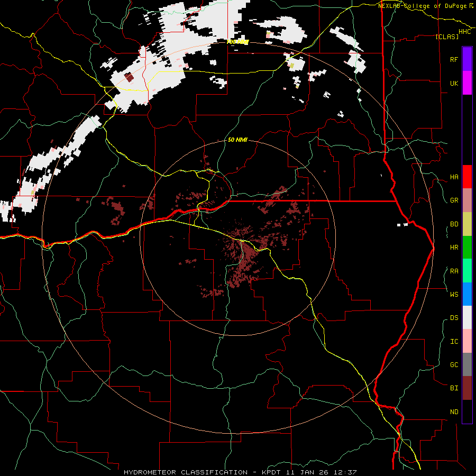Click the HR green legend swatch
Image resolution: width=476 pixels, height=476 pixels.
(467, 247)
